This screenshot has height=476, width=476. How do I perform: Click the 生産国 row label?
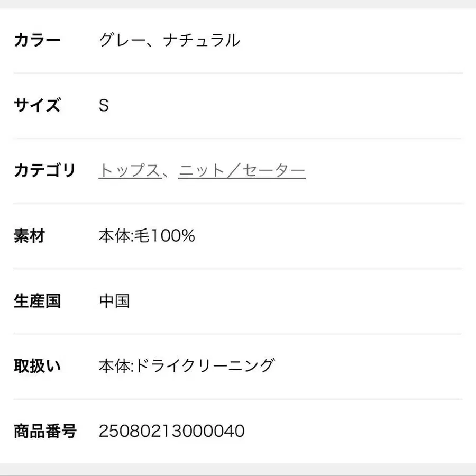[37, 301]
